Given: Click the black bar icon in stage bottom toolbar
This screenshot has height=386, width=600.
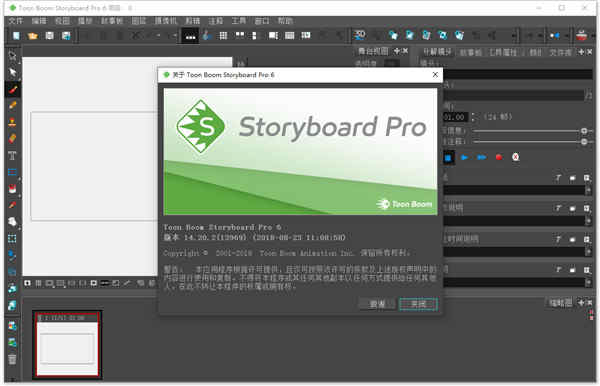Looking at the screenshot, I should (x=104, y=283).
